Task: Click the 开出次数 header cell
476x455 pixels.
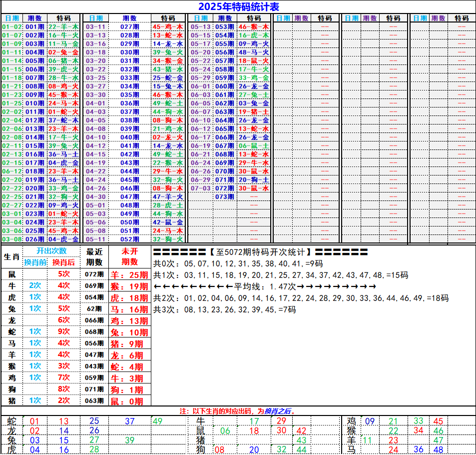Action: (51, 251)
